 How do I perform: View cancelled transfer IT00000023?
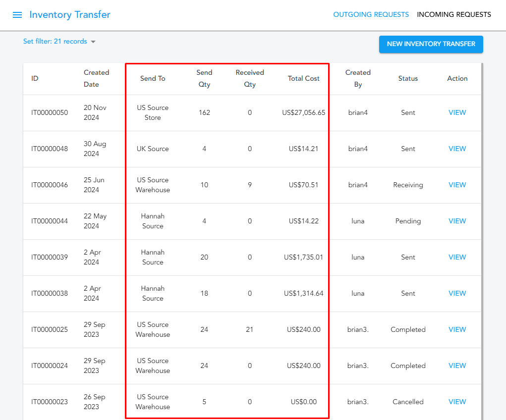click(x=457, y=402)
